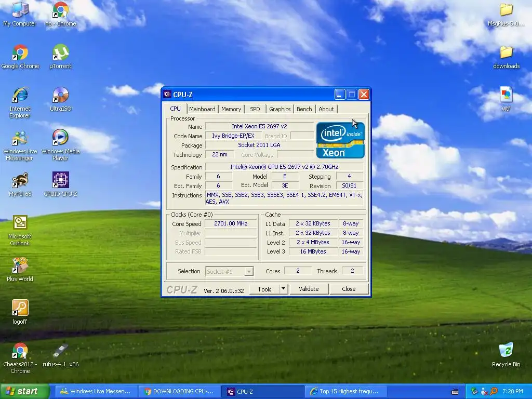Viewport: 532px width, 399px height.
Task: Open Plus World desktop shortcut
Action: click(x=20, y=270)
